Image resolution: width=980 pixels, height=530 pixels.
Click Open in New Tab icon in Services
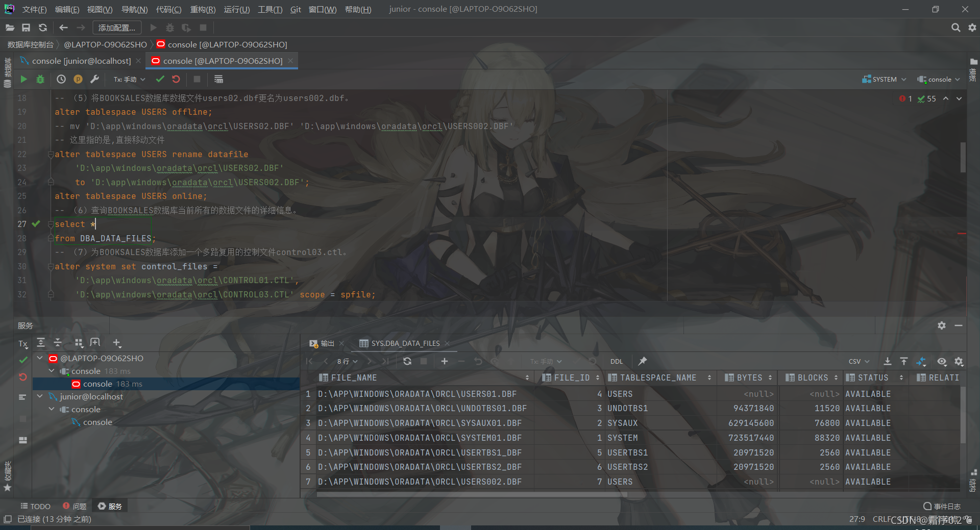pos(95,343)
